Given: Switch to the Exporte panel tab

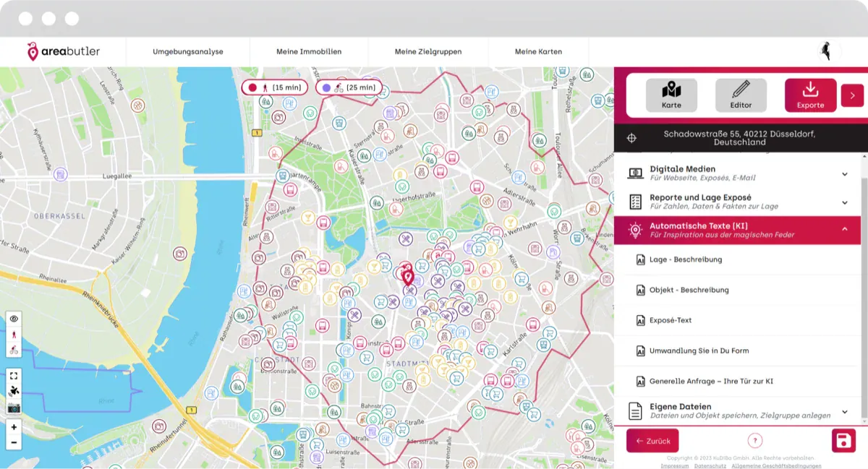Looking at the screenshot, I should pyautogui.click(x=810, y=95).
